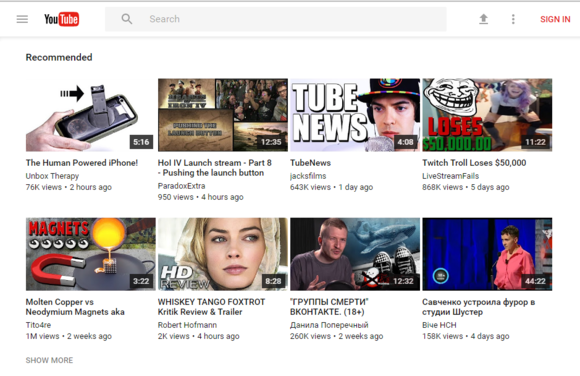Open HoI IV Launch stream thumbnail
Screen dimensions: 580x376
(223, 115)
